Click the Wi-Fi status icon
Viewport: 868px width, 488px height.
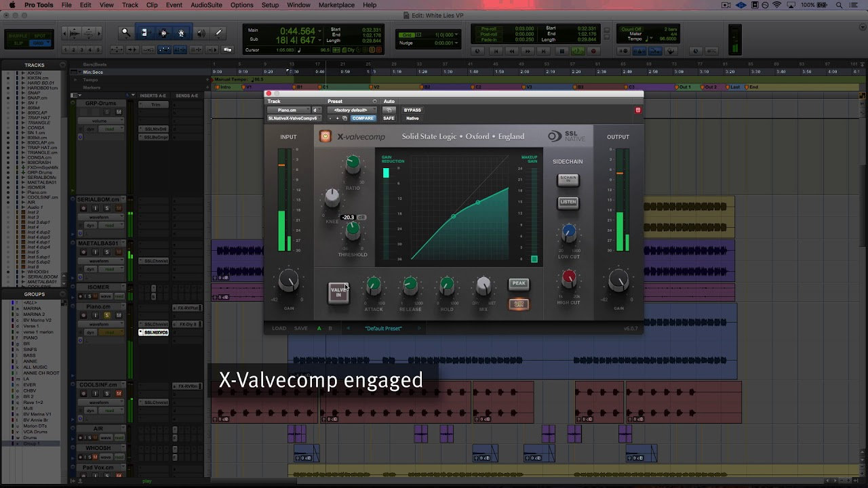776,5
